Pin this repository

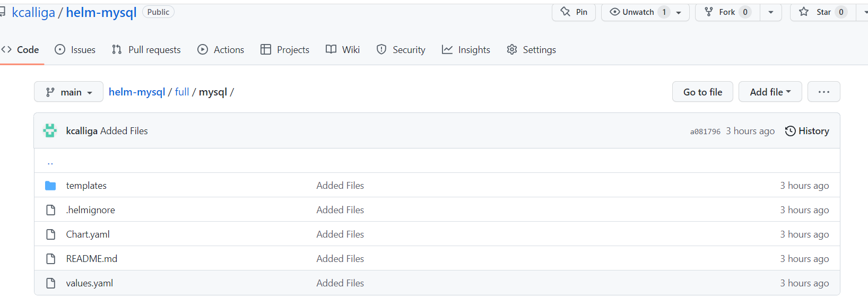pos(574,12)
